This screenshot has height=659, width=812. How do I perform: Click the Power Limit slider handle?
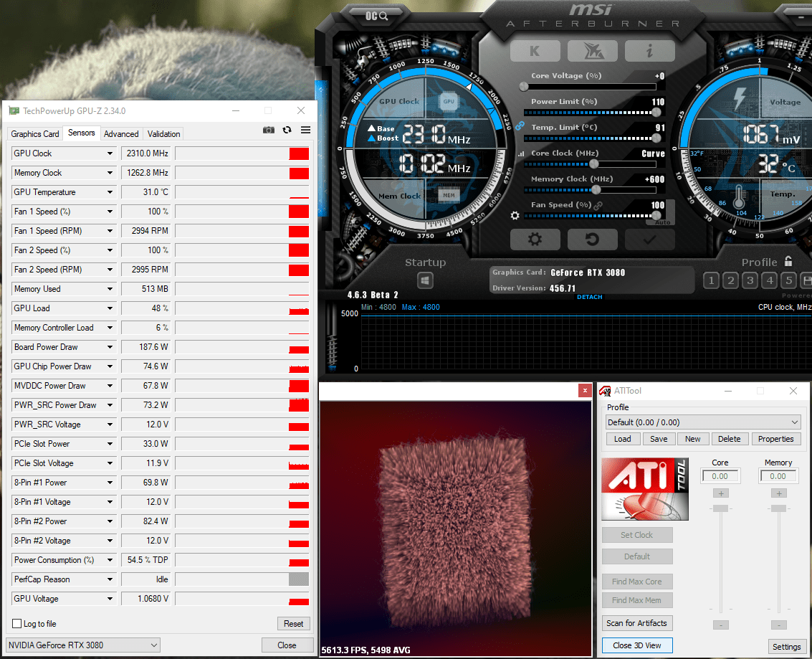pos(656,113)
